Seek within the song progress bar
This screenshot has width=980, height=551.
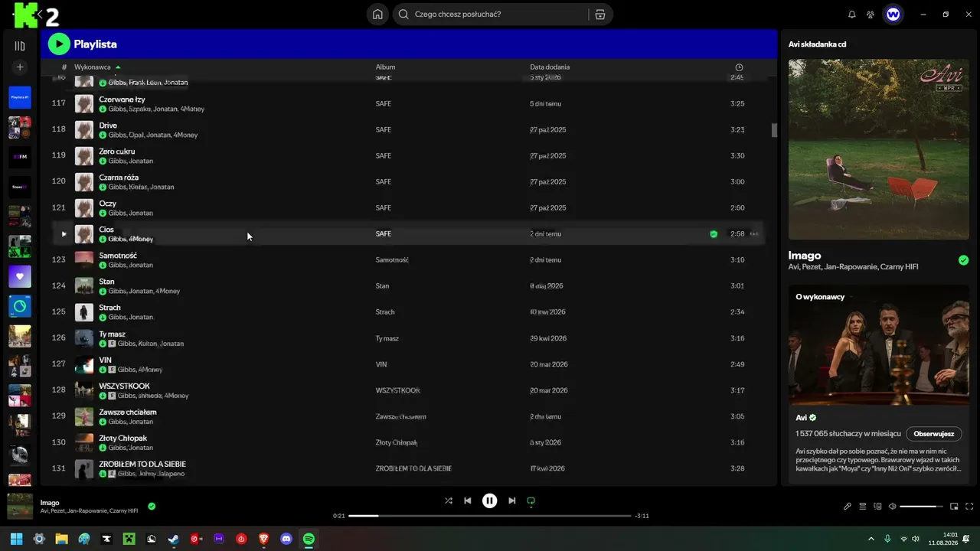coord(490,516)
